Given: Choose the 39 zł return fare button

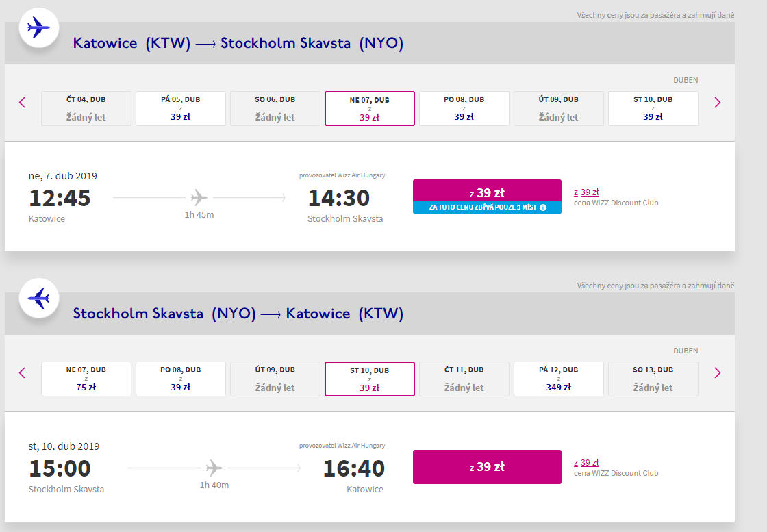Looking at the screenshot, I should point(487,467).
